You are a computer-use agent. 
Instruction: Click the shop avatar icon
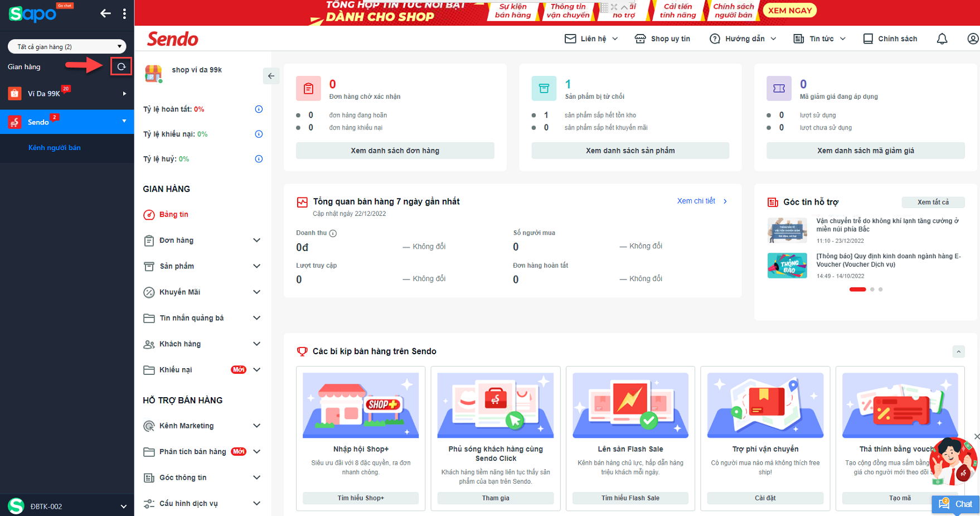click(153, 74)
